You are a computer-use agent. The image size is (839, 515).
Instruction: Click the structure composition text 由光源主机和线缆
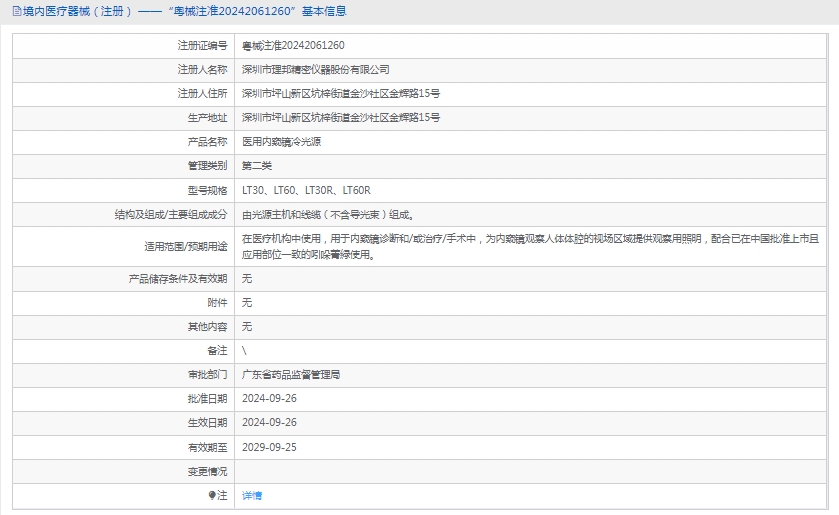click(x=327, y=214)
